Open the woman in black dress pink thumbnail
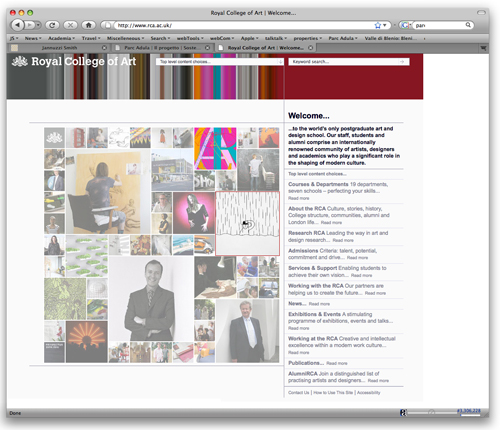Screen dimensions: 500x430 point(194,213)
